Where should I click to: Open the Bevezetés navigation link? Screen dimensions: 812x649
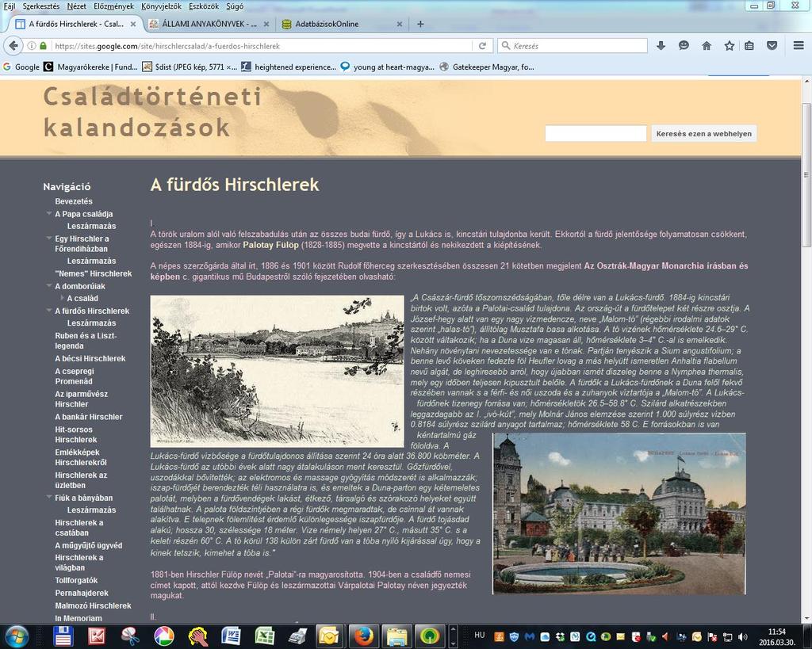tap(74, 201)
